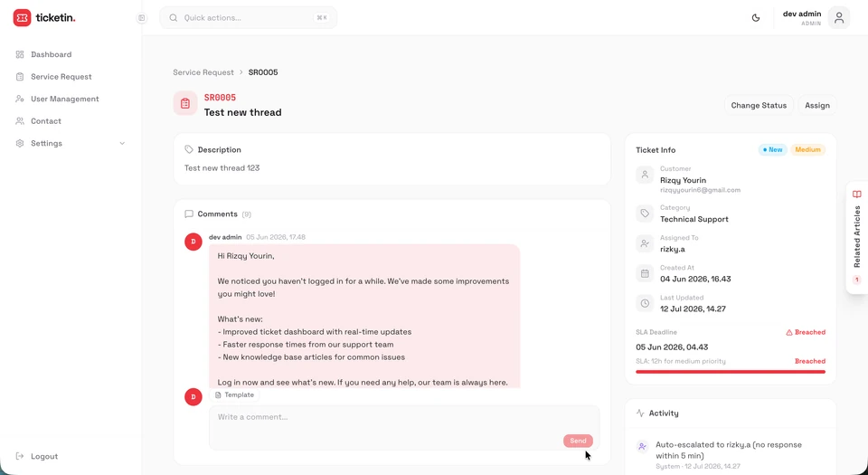Click email rizqyyourin6@gmail.com
Screen dimensions: 868x475
[x=700, y=190]
